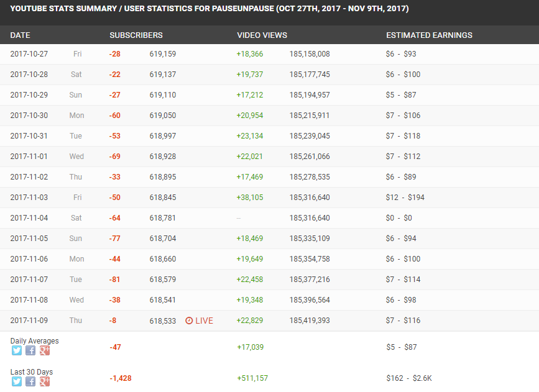This screenshot has width=539, height=392.
Task: Click the +511,157 last 30 days views
Action: tap(252, 378)
